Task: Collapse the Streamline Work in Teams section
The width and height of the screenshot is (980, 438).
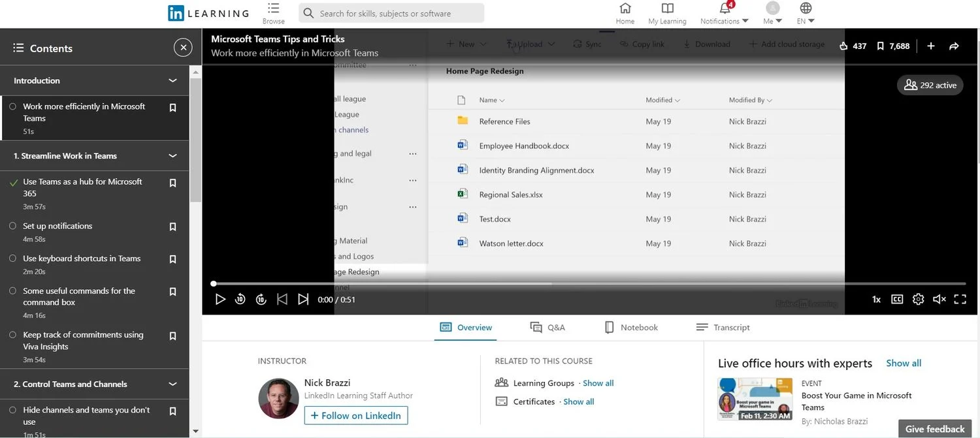Action: point(172,156)
